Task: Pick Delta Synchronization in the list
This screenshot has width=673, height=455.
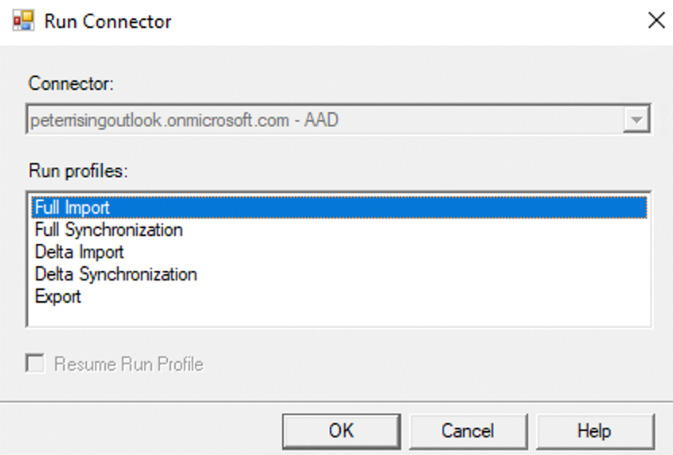Action: (x=116, y=274)
